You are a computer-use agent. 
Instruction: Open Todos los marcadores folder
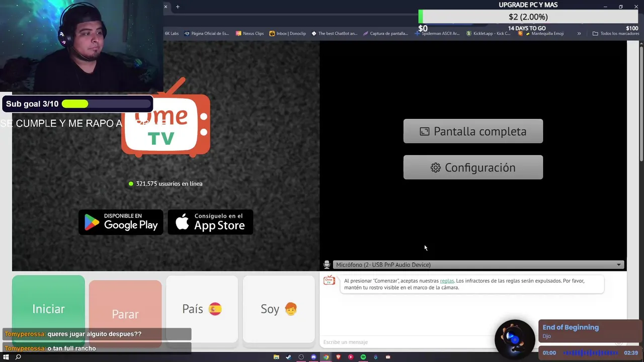click(616, 34)
